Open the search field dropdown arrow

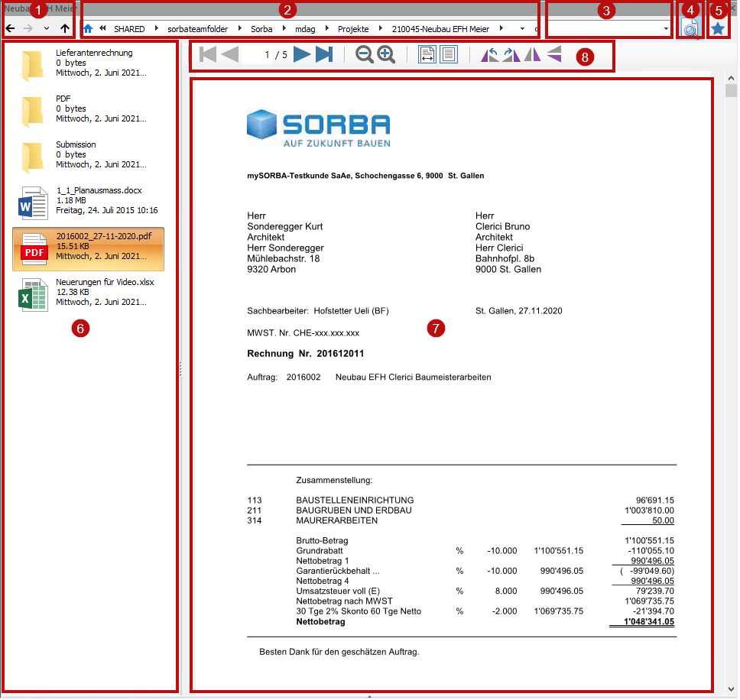point(667,29)
